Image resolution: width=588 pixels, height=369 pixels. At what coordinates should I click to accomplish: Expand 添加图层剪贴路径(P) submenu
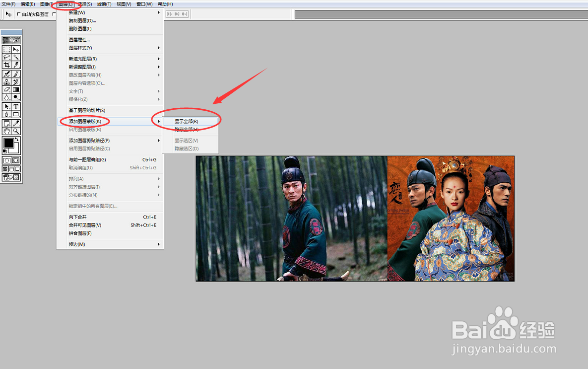click(110, 141)
